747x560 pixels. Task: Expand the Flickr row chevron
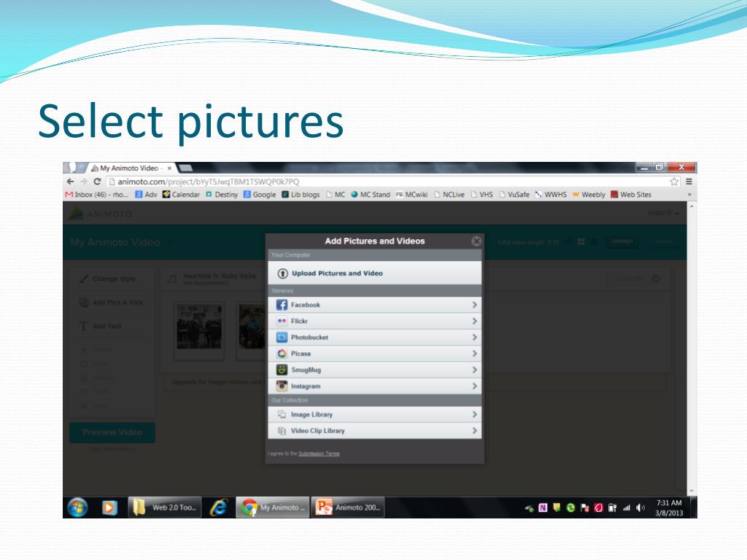pos(474,321)
